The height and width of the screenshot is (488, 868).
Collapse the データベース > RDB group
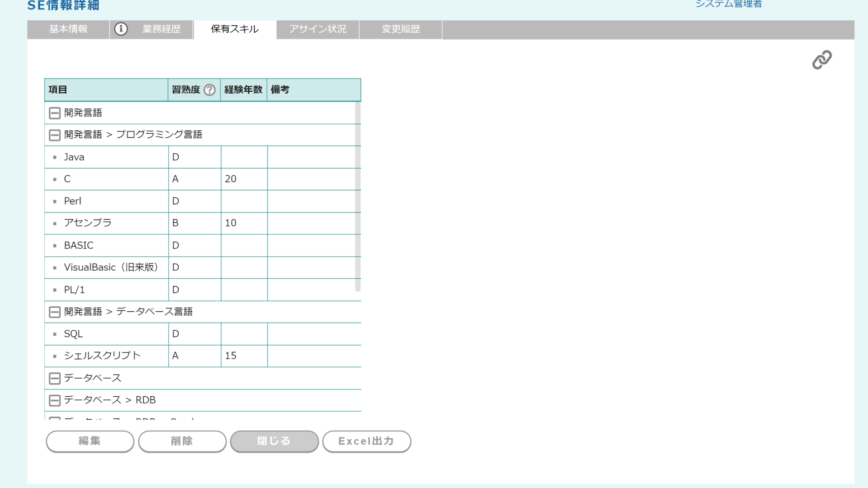tap(55, 400)
